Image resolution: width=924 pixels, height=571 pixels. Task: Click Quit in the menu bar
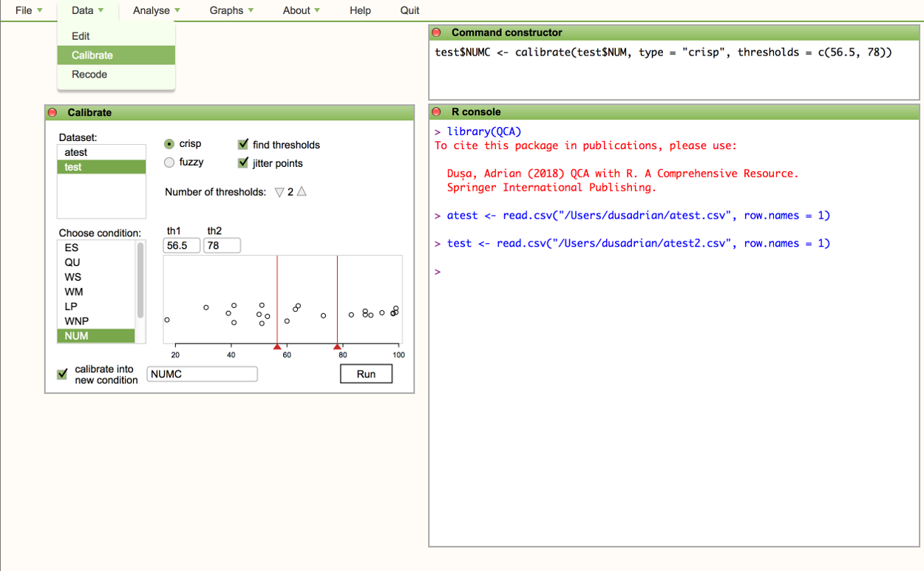tap(410, 10)
